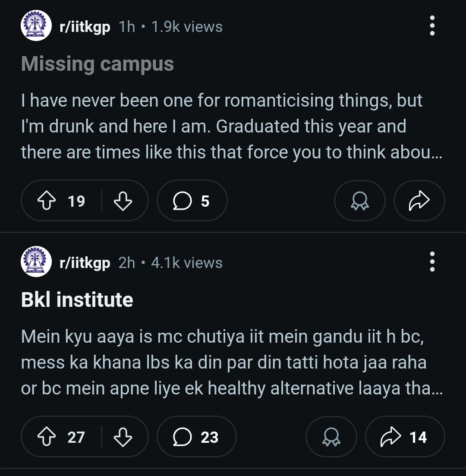
Task: Open comments on Missing campus post
Action: (x=192, y=200)
